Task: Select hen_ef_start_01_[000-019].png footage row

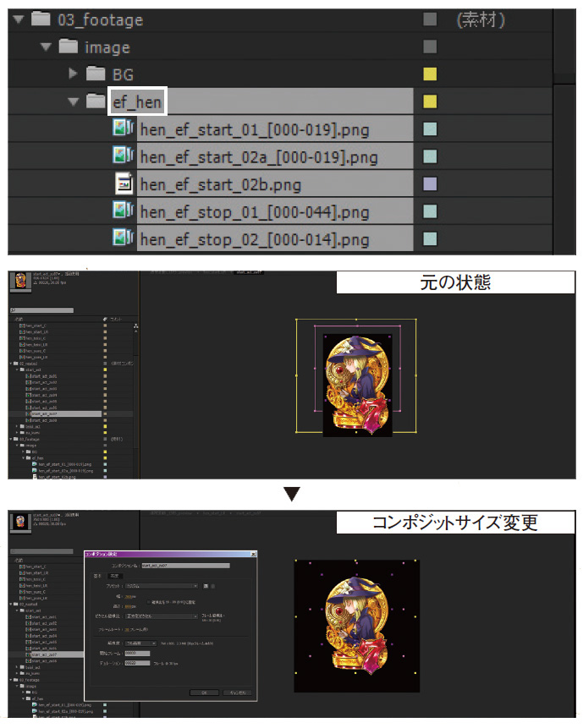Action: coord(275,129)
